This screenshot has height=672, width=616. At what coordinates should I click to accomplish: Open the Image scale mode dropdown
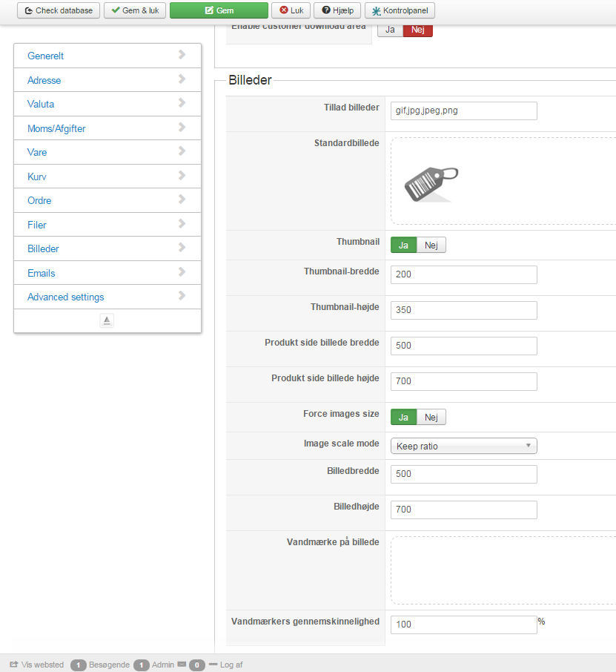coord(463,446)
